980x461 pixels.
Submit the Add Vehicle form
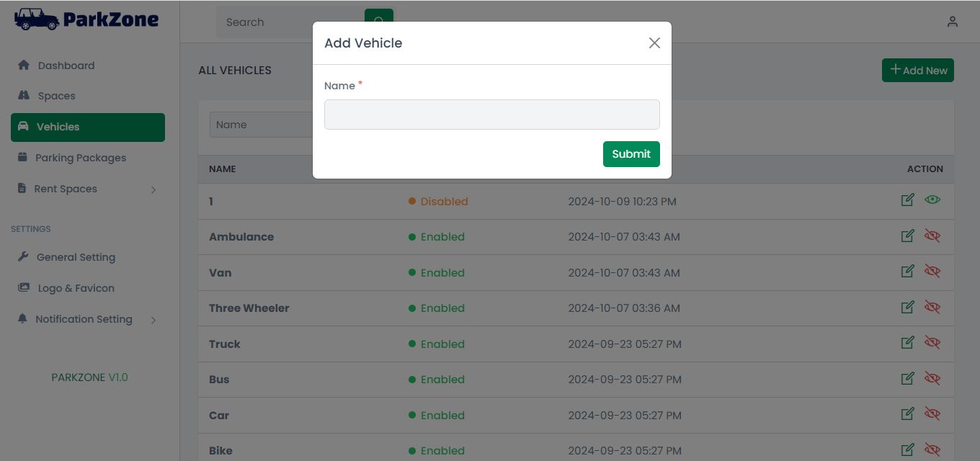(631, 154)
